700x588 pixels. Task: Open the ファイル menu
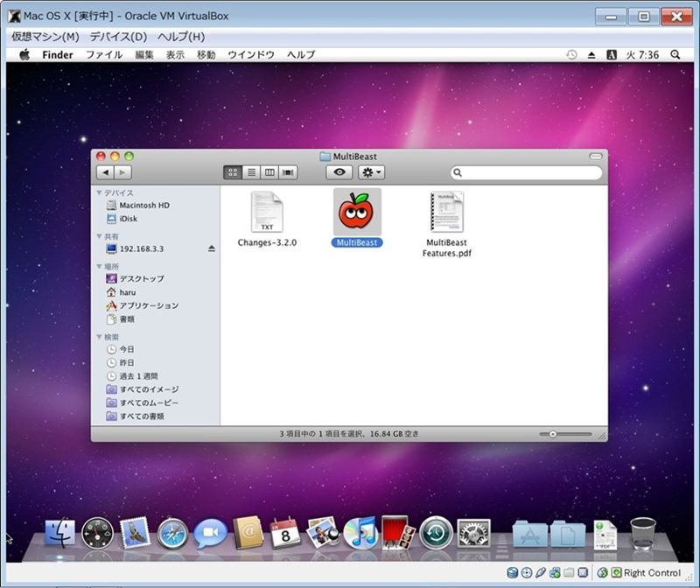[104, 55]
